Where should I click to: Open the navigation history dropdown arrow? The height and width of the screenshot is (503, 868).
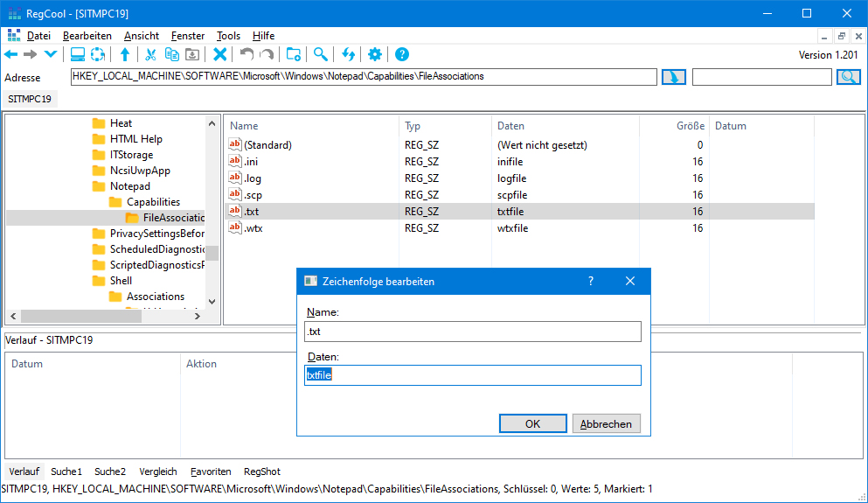(51, 54)
